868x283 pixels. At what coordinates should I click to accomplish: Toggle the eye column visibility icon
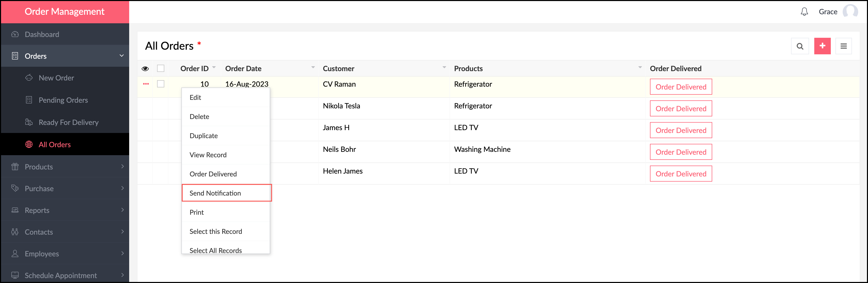pos(145,69)
